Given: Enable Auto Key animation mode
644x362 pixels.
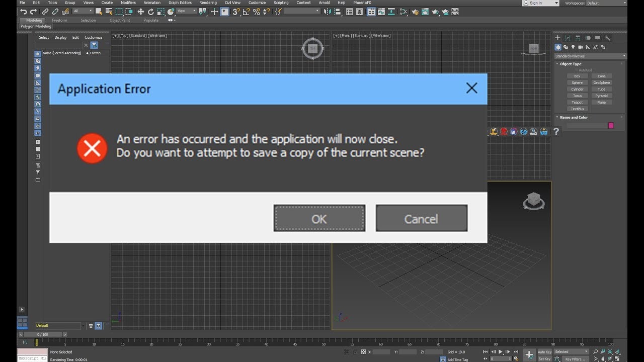Looking at the screenshot, I should [x=543, y=352].
